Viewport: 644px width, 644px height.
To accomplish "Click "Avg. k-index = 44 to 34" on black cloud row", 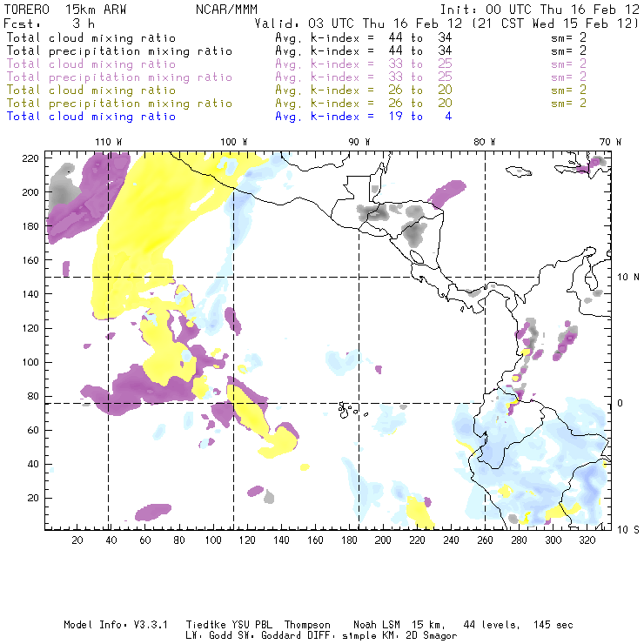I will [364, 38].
